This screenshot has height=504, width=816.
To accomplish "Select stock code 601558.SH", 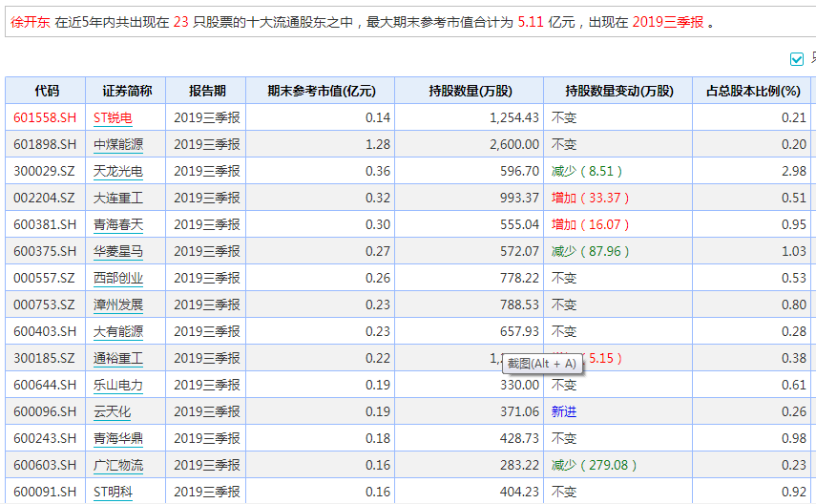I will click(x=45, y=117).
